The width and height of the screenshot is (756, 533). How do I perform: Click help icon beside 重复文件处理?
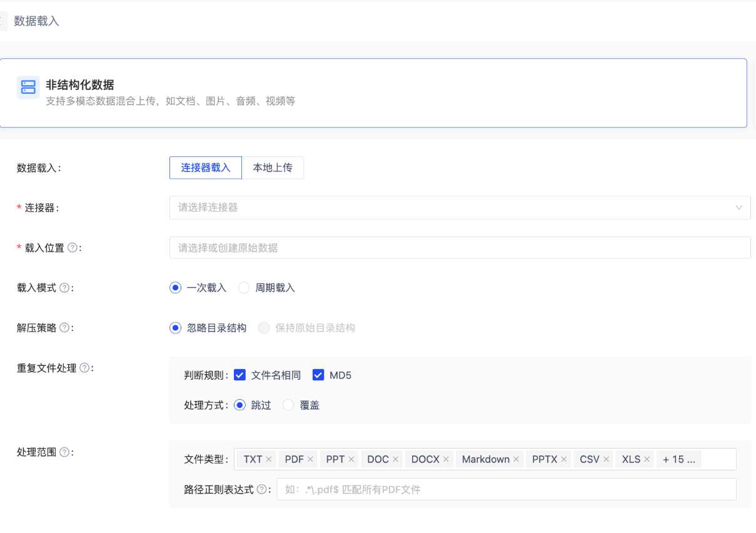click(x=84, y=368)
